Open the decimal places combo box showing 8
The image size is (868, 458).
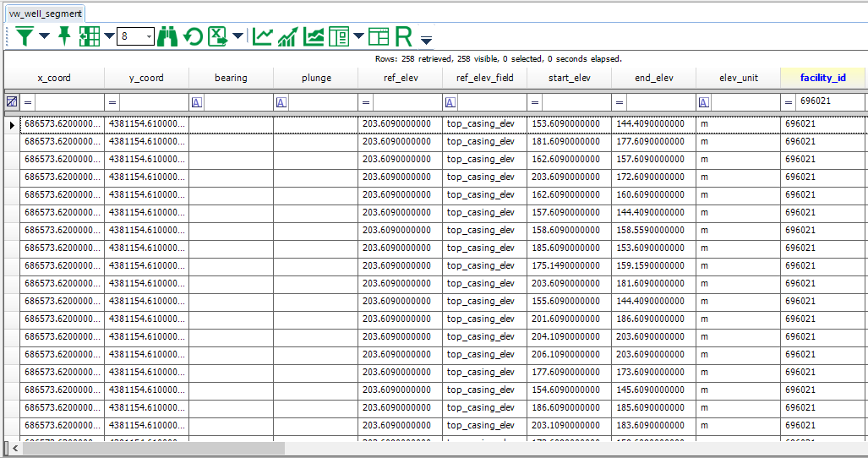click(135, 36)
